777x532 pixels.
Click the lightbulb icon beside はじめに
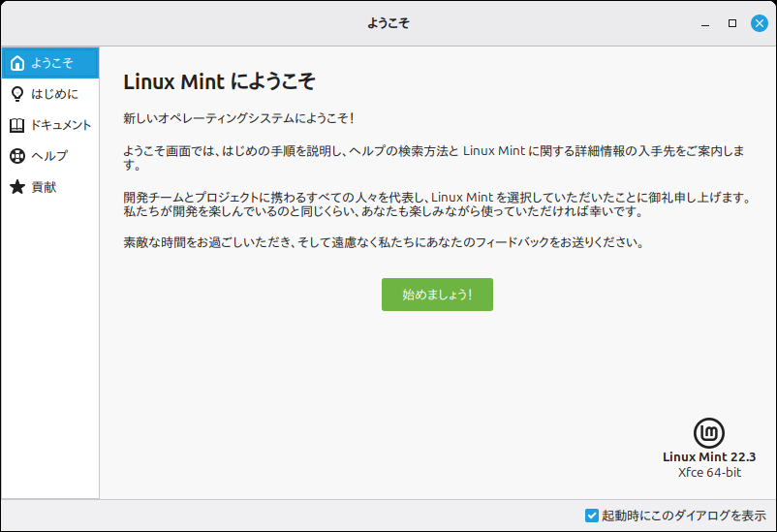pos(17,94)
